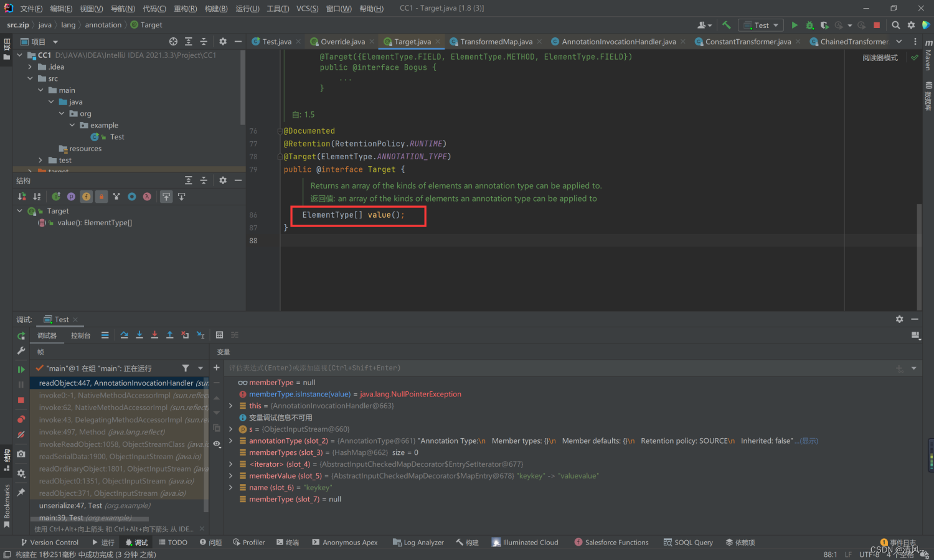
Task: Click the Step Into debugger icon
Action: tap(139, 335)
